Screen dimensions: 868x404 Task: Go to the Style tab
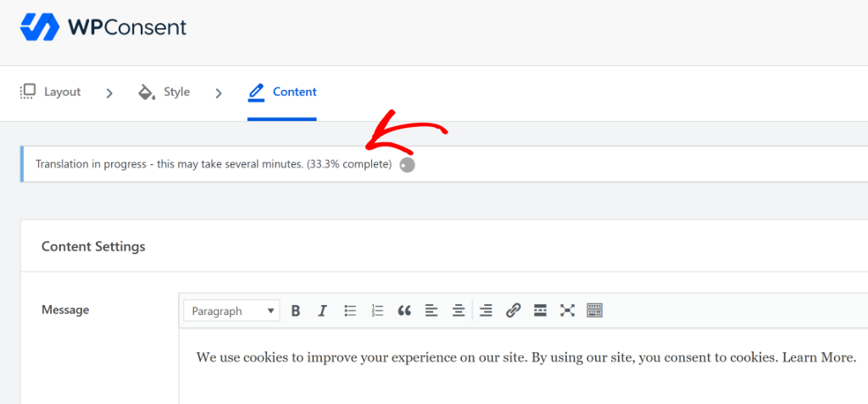tap(164, 91)
